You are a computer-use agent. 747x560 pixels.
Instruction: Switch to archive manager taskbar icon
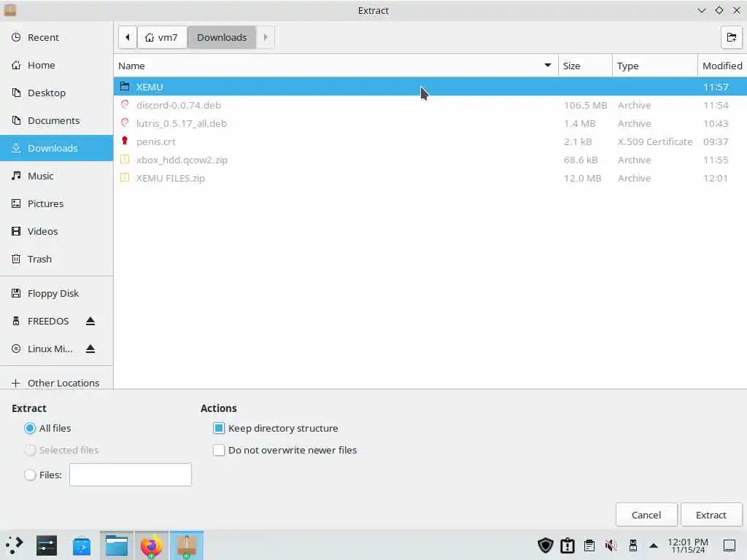187,545
